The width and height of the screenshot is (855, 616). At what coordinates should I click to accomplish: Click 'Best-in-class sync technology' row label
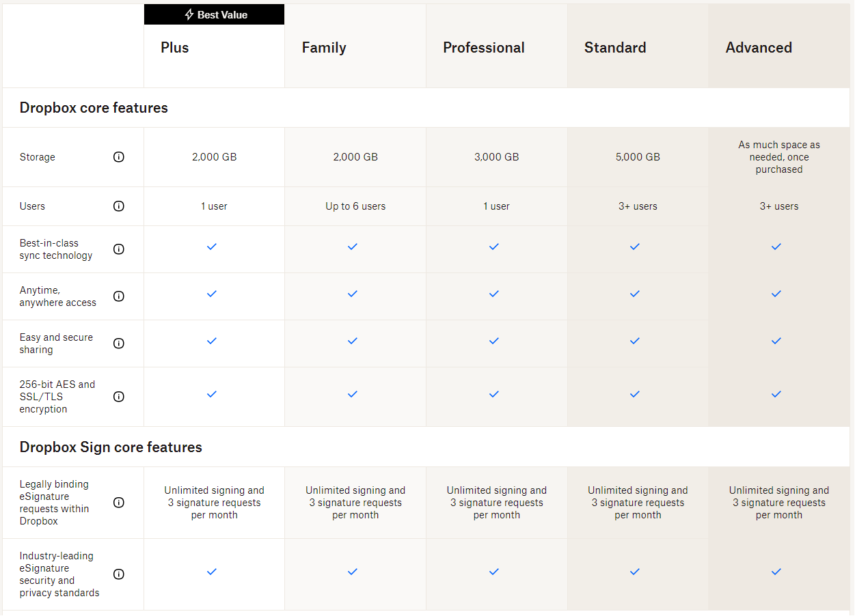coord(56,249)
